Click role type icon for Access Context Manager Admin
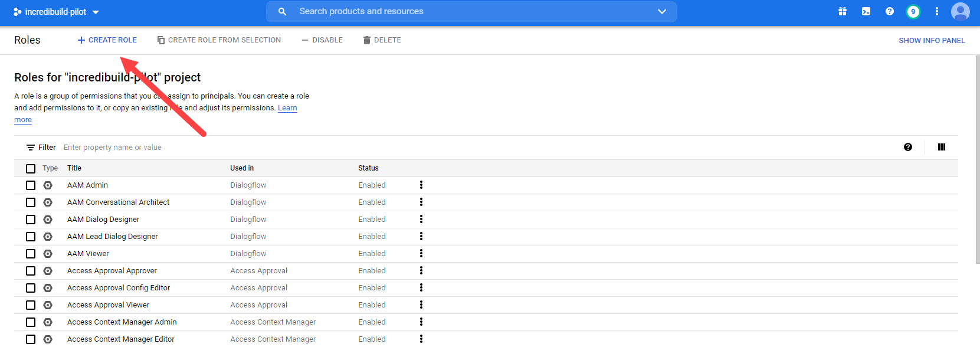The height and width of the screenshot is (347, 980). pyautogui.click(x=48, y=322)
